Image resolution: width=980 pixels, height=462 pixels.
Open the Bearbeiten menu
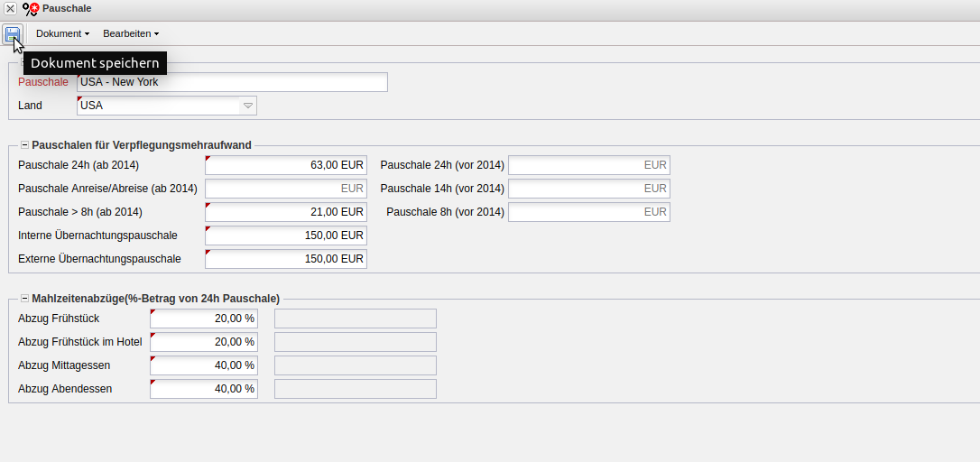point(130,34)
